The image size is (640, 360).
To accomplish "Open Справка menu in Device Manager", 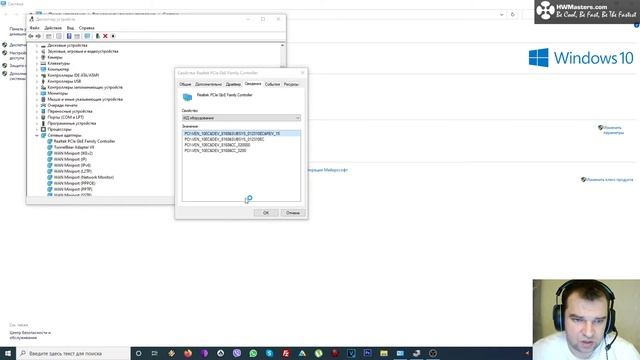I will pyautogui.click(x=87, y=28).
